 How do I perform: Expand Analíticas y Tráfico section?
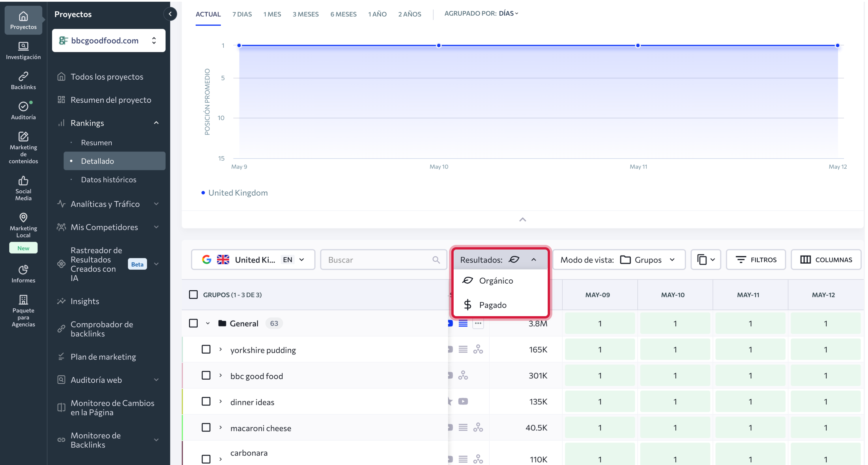coord(156,204)
